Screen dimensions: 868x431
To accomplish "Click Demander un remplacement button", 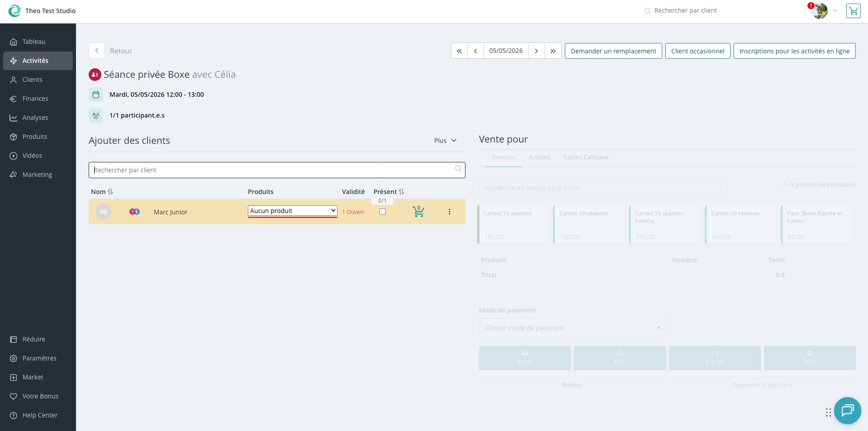I will [613, 51].
